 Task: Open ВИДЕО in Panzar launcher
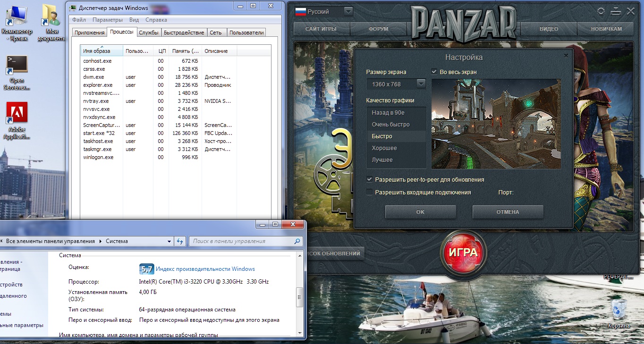(549, 29)
